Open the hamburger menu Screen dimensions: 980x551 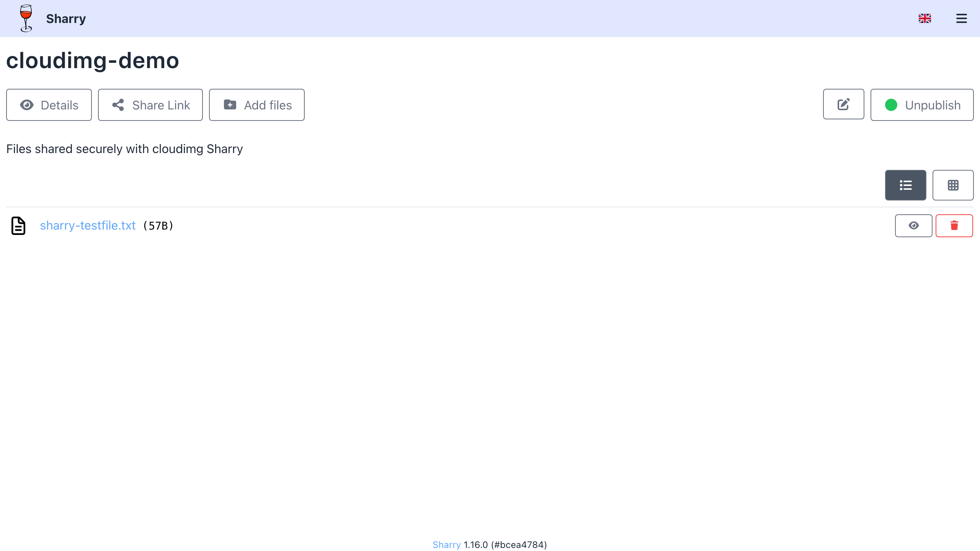(962, 18)
